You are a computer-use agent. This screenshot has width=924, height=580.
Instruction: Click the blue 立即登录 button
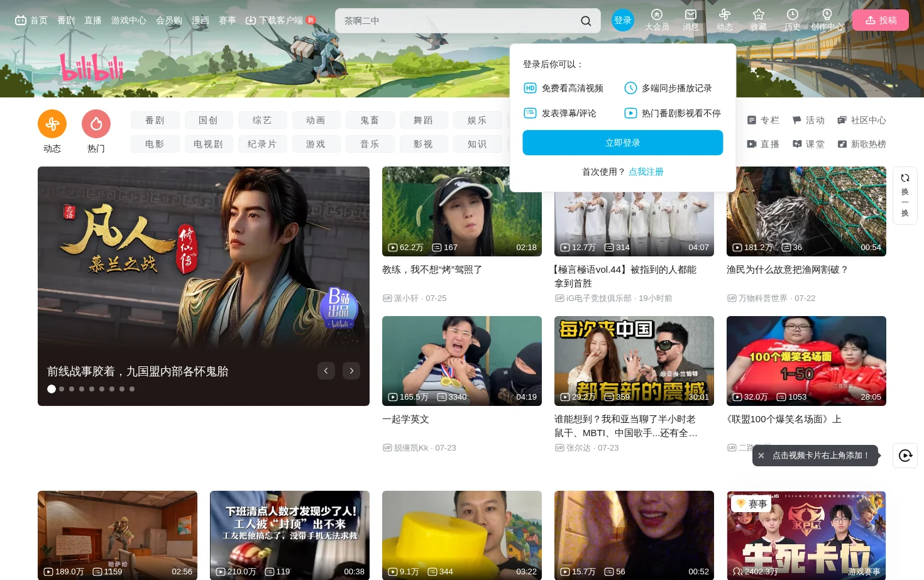click(x=623, y=143)
